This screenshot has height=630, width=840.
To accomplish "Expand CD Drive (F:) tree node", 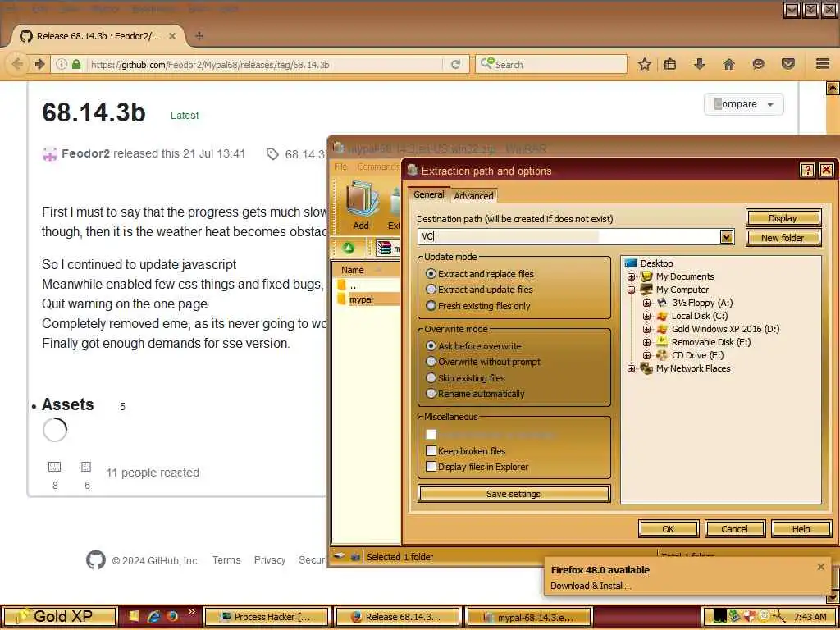I will (x=646, y=355).
